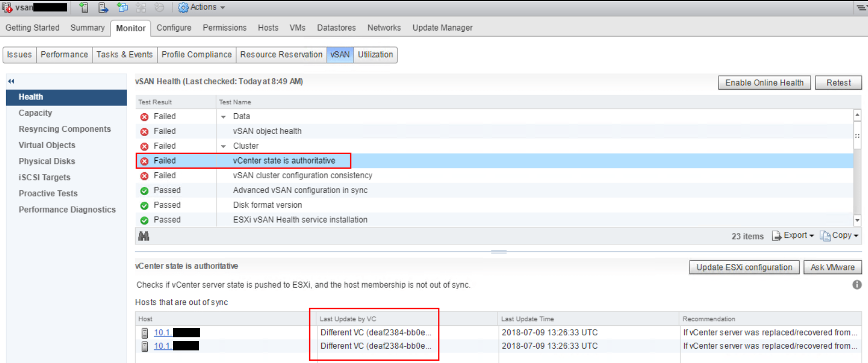Viewport: 868px width, 363px height.
Task: Open the Networks tab
Action: [x=384, y=28]
